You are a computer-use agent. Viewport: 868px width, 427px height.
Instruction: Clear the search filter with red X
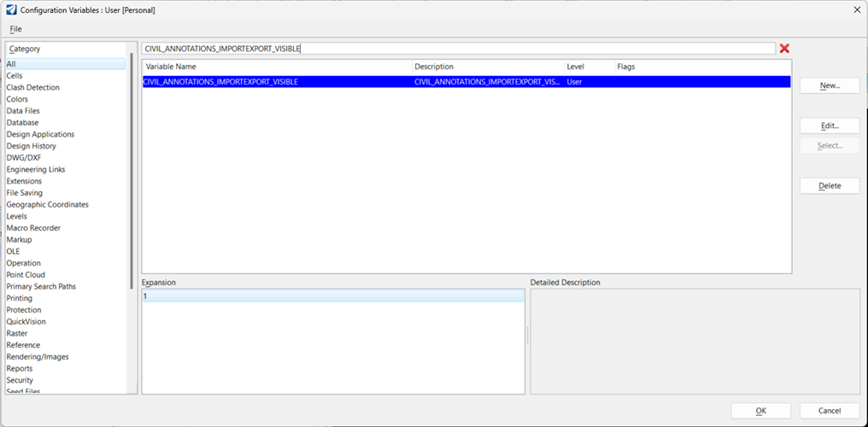pyautogui.click(x=784, y=49)
